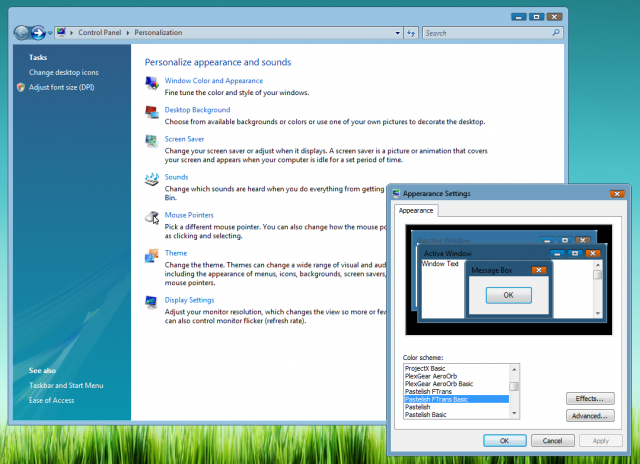Click the Apply button
This screenshot has height=464, width=640.
click(x=601, y=441)
